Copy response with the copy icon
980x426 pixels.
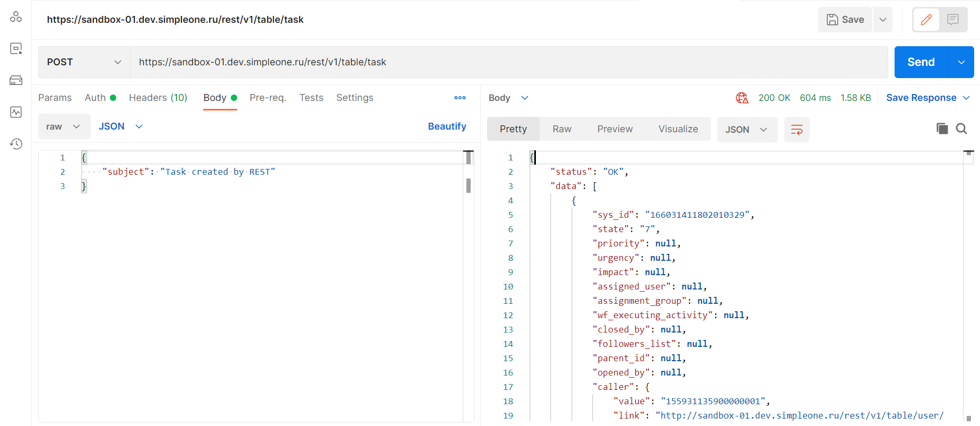click(942, 129)
